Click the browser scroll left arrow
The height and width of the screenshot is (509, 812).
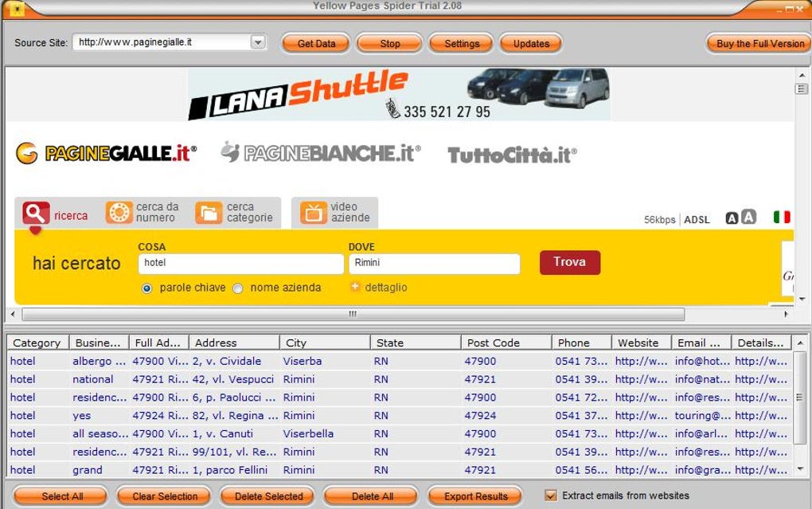pyautogui.click(x=13, y=314)
